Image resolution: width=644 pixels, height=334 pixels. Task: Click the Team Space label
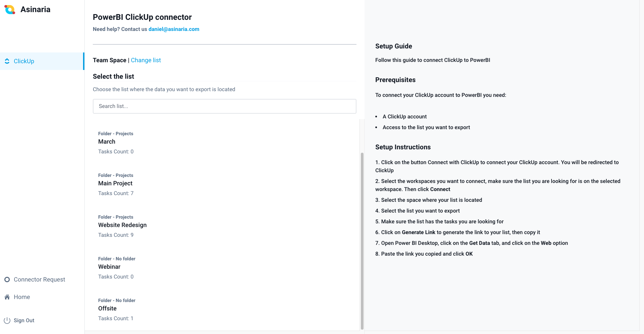(x=109, y=60)
